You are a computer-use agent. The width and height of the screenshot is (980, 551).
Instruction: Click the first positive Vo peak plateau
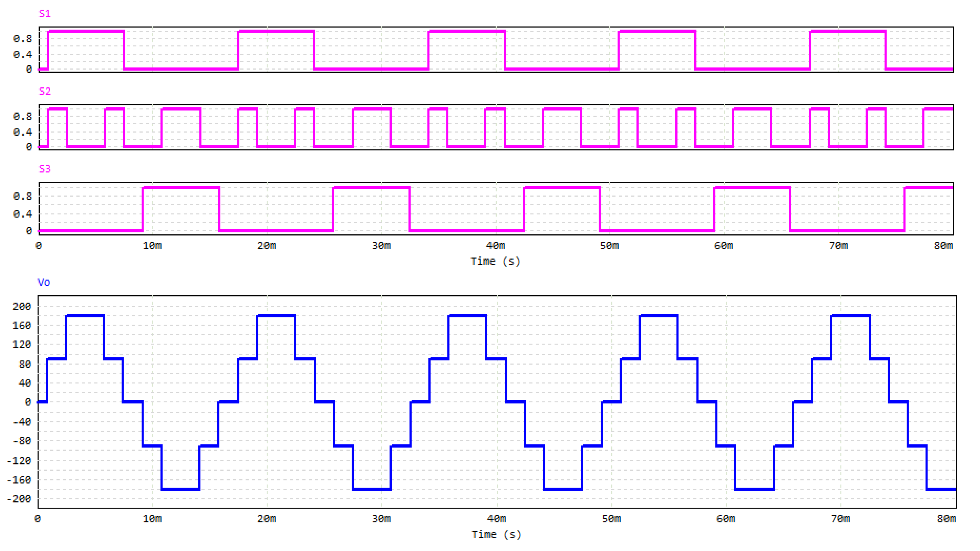[x=85, y=316]
